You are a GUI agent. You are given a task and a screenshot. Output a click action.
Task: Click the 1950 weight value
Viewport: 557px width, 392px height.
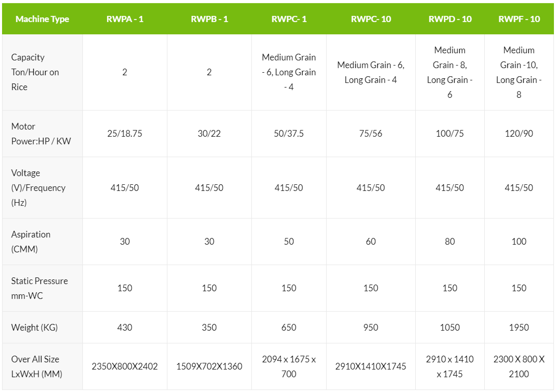click(519, 328)
